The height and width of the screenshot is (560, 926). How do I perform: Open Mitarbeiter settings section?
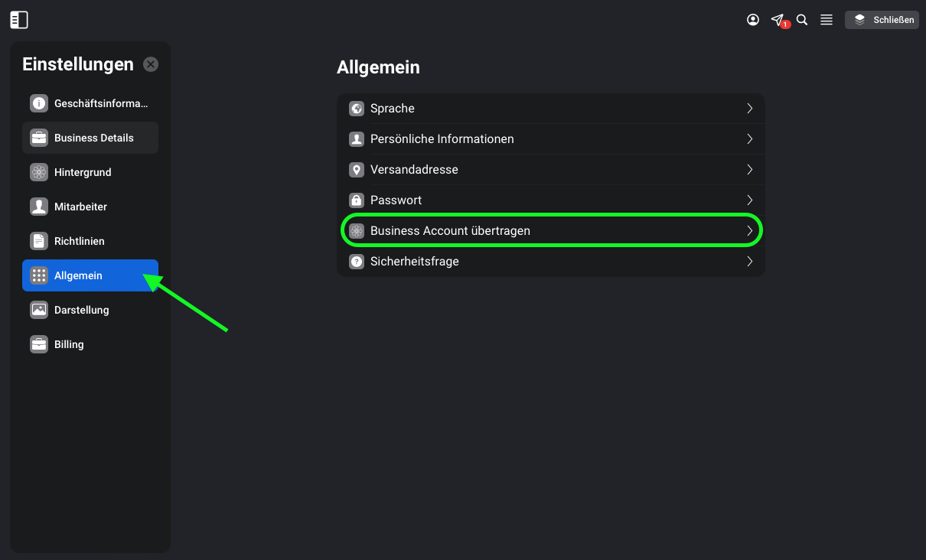90,207
